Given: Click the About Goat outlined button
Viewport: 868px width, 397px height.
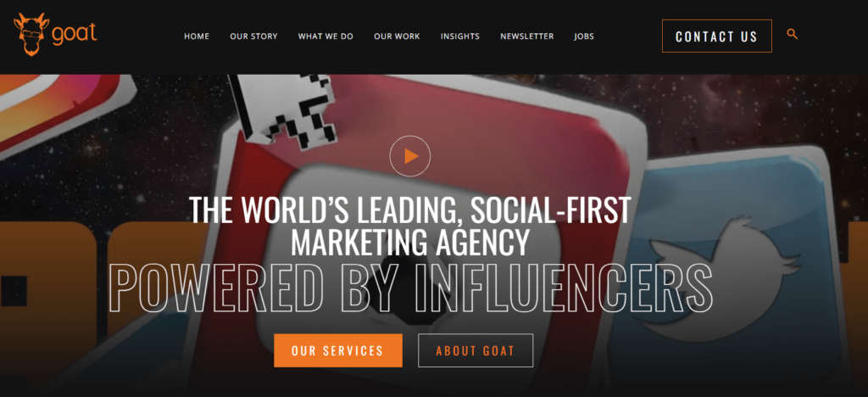Looking at the screenshot, I should [476, 350].
